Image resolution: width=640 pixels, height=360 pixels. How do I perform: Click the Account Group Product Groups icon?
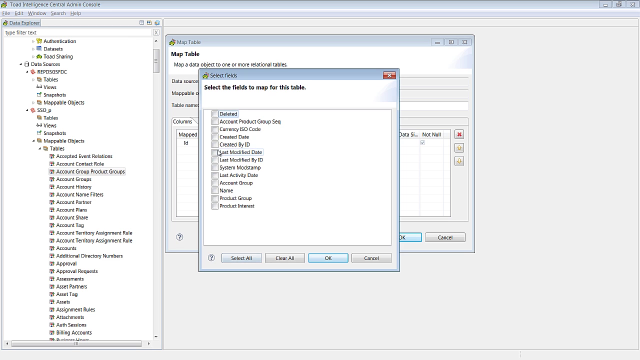(x=52, y=171)
